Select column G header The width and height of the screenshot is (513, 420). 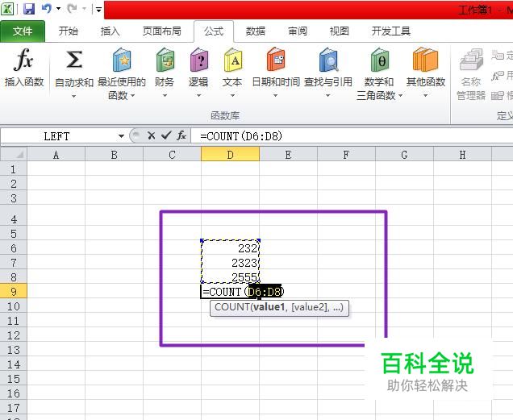[x=404, y=155]
